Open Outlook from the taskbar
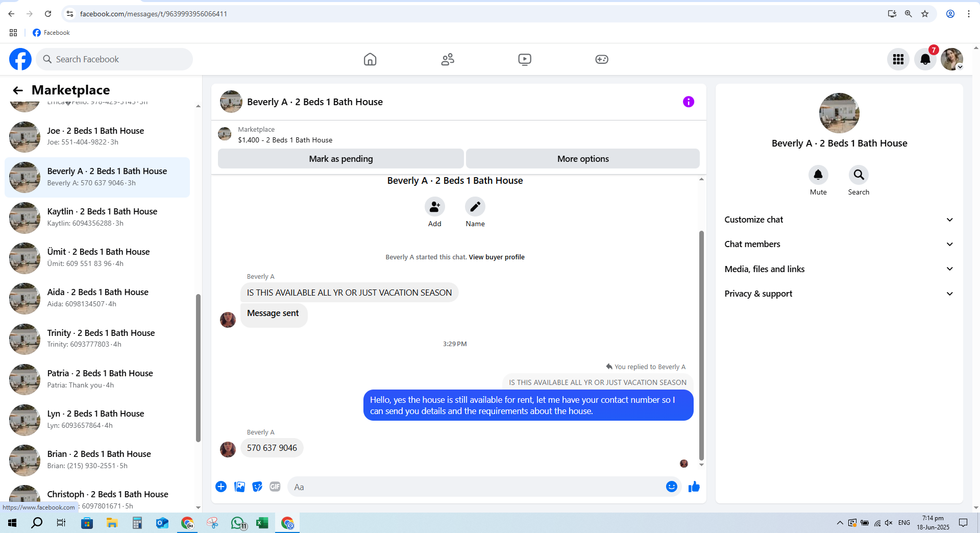Viewport: 980px width, 533px height. 162,523
